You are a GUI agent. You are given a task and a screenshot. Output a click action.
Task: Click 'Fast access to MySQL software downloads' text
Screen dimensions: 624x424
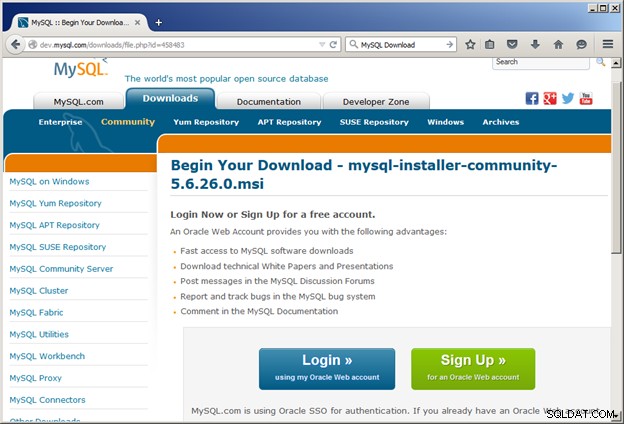(x=267, y=251)
